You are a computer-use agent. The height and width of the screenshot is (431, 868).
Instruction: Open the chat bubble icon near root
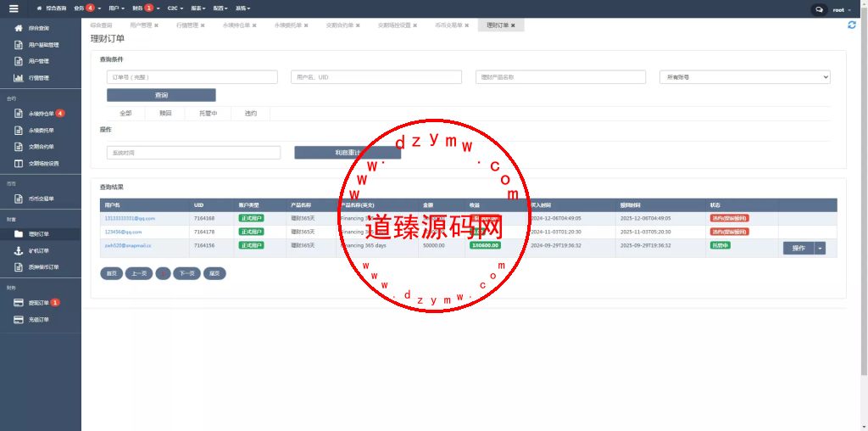tap(820, 9)
